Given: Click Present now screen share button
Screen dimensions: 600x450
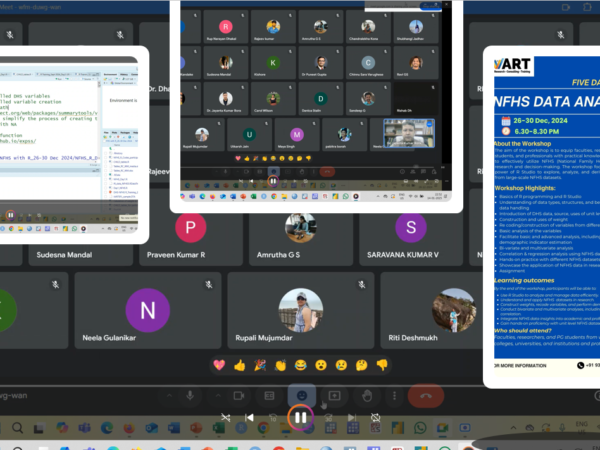Looking at the screenshot, I should pyautogui.click(x=334, y=396).
